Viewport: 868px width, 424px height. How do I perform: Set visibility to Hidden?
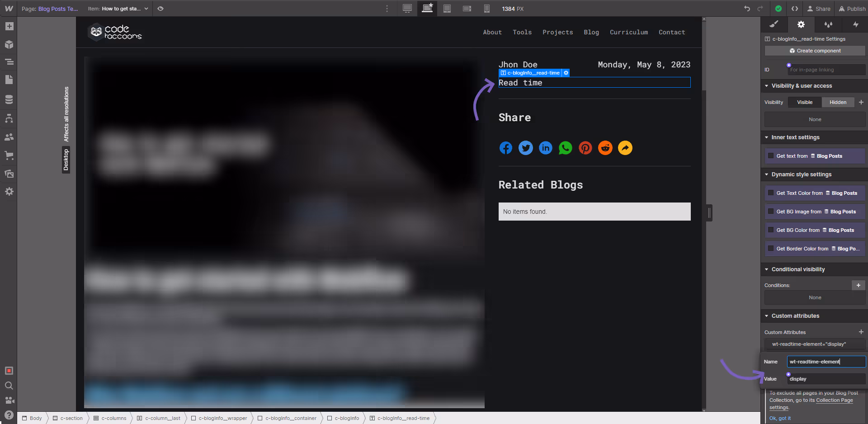pos(838,102)
